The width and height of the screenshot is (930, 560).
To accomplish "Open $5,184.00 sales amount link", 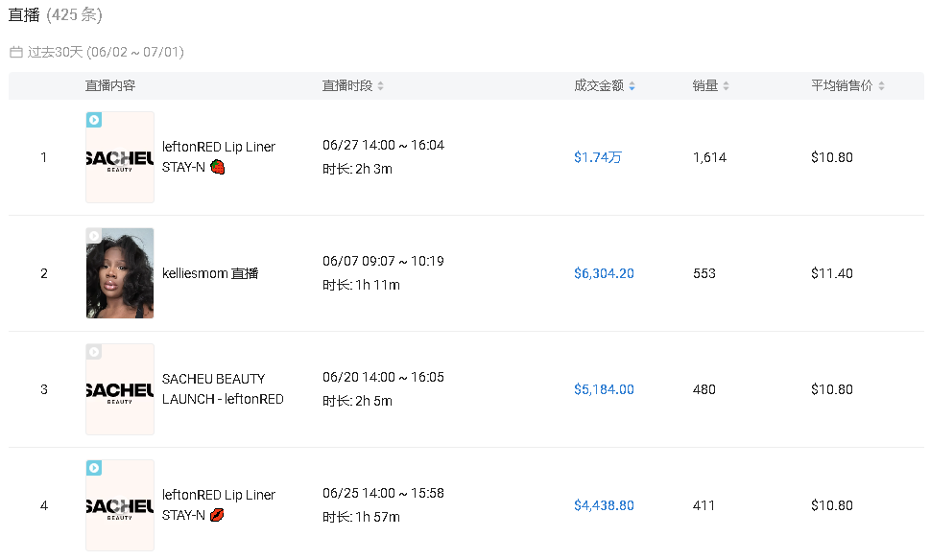I will [604, 389].
